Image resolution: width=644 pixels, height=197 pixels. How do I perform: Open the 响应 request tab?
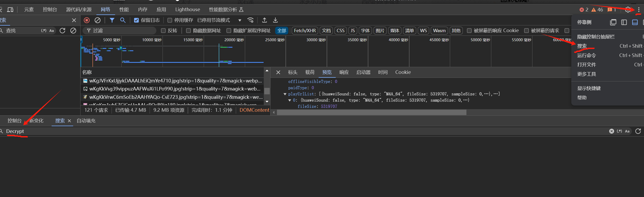(x=344, y=72)
